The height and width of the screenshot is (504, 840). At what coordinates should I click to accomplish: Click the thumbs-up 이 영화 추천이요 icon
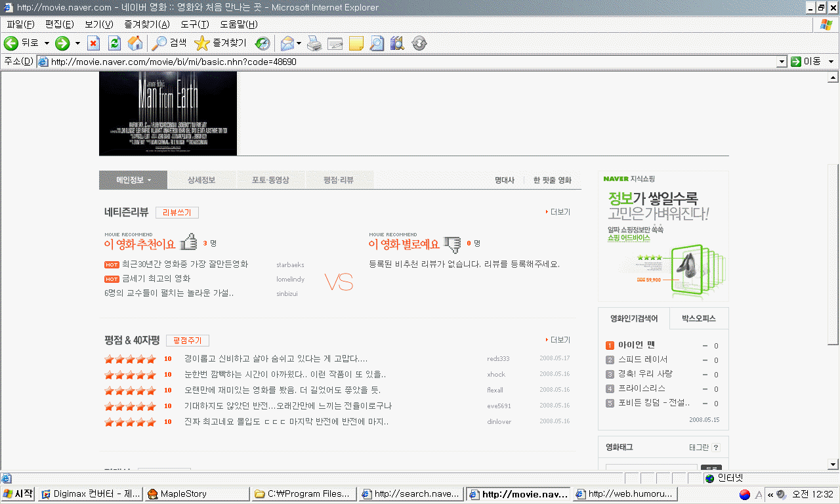pos(188,243)
